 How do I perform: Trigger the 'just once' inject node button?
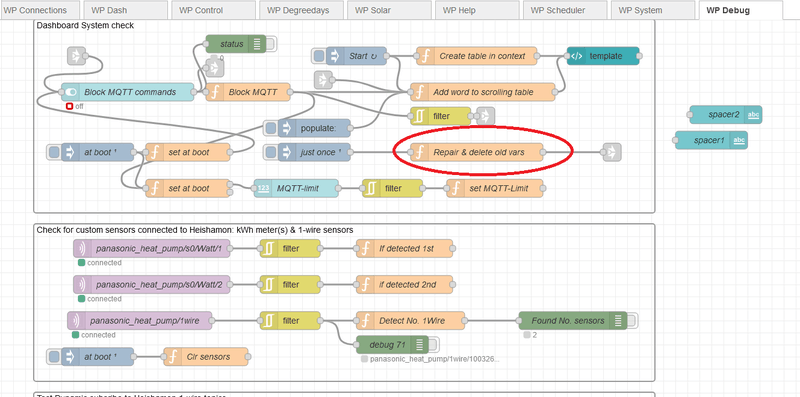coord(271,152)
